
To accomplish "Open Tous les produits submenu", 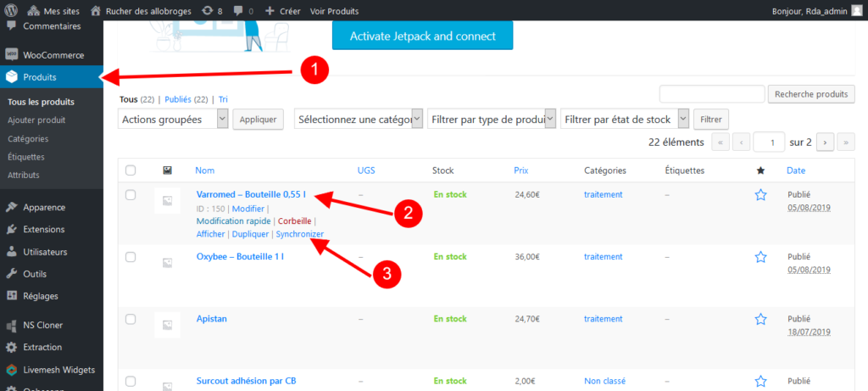I will (x=41, y=102).
